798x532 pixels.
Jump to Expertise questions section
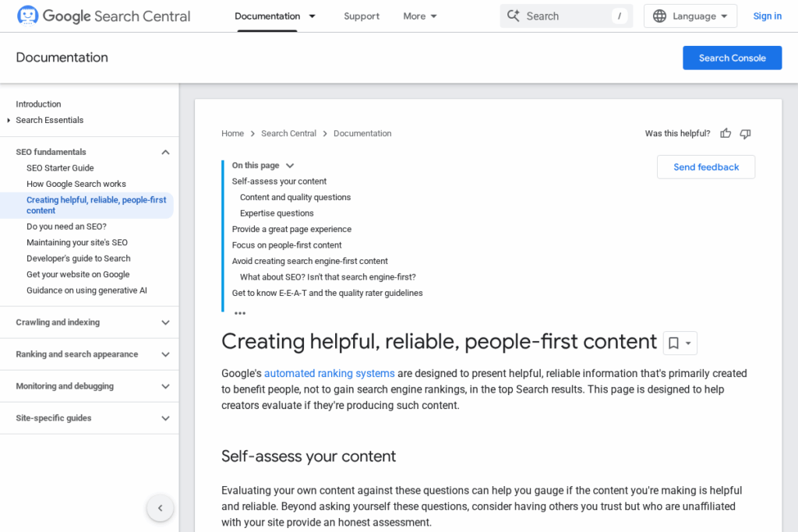[277, 213]
